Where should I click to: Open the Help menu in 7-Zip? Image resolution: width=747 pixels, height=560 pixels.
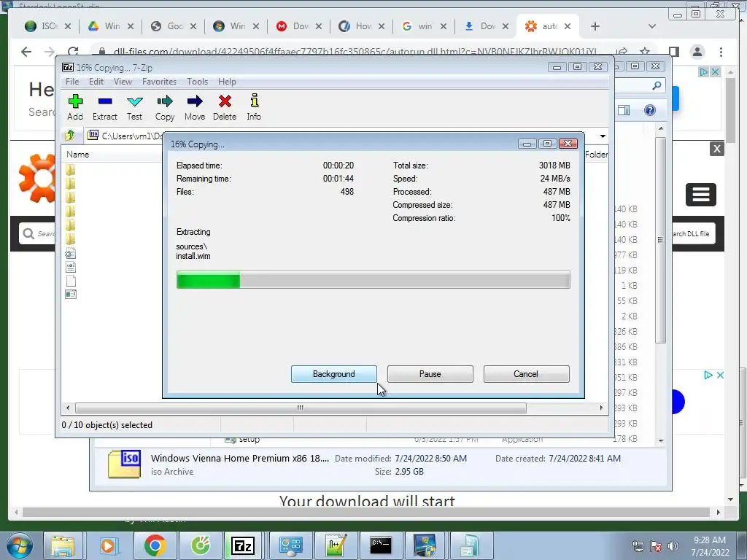coord(228,82)
